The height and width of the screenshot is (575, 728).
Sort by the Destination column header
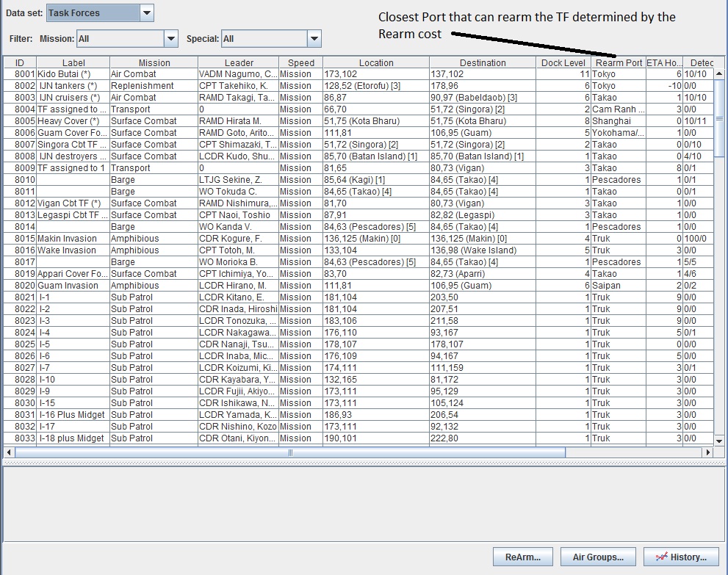pos(483,62)
